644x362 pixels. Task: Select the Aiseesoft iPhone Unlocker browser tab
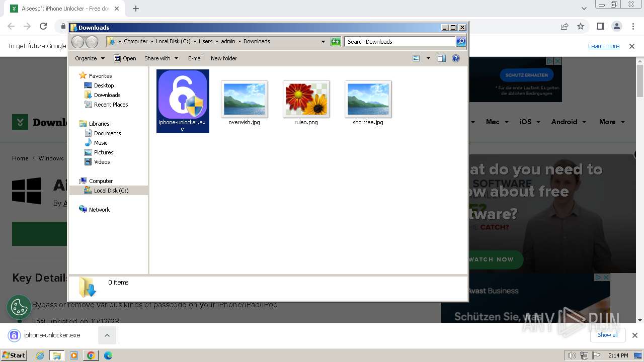[64, 9]
